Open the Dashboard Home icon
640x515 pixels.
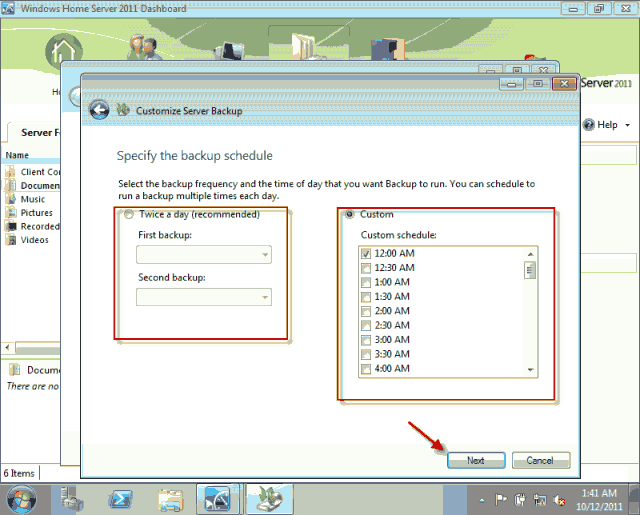tap(64, 51)
